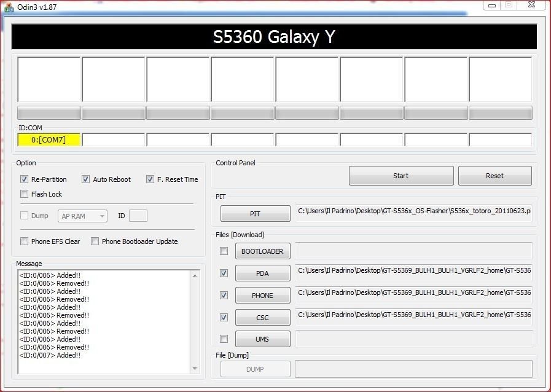Click the Message log scrollbar up arrow
The width and height of the screenshot is (551, 392).
tap(195, 276)
